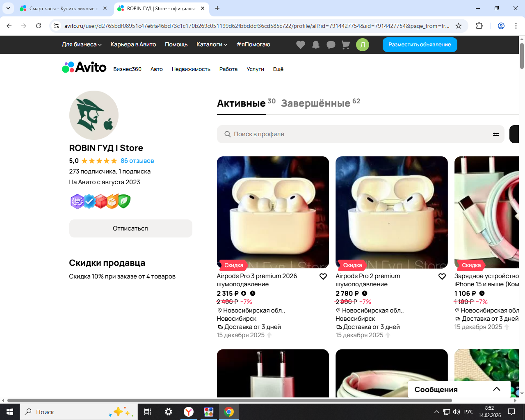Click the clock icon beside 2 315 ₽
Image resolution: width=525 pixels, height=420 pixels.
253,293
